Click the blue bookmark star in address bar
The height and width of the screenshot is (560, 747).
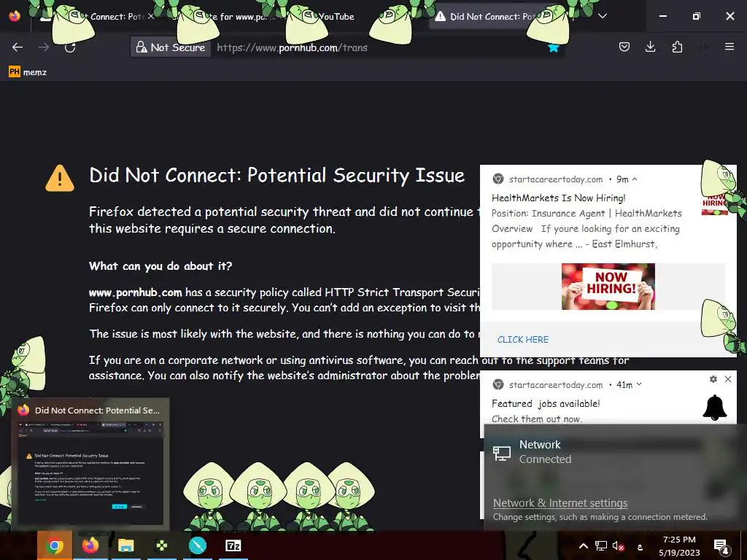553,47
